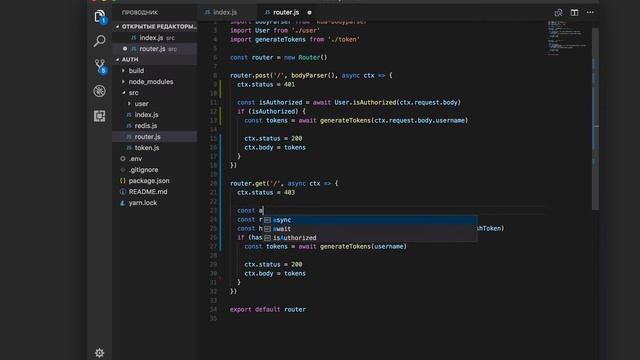Open the Source Control view
Viewport: 640px width, 360px height.
[x=100, y=66]
